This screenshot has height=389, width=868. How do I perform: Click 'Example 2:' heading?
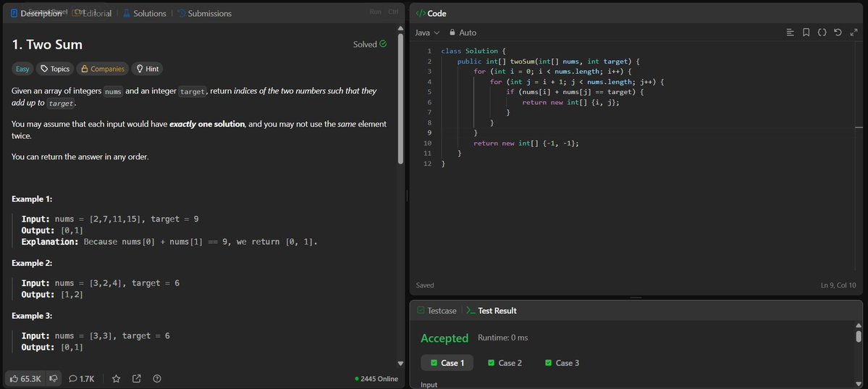click(x=32, y=263)
